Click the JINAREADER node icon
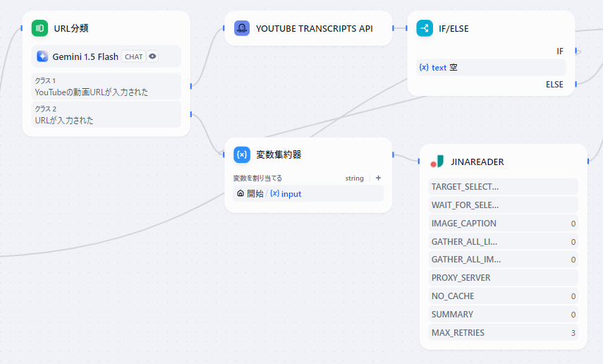Image resolution: width=603 pixels, height=364 pixels. pos(437,162)
